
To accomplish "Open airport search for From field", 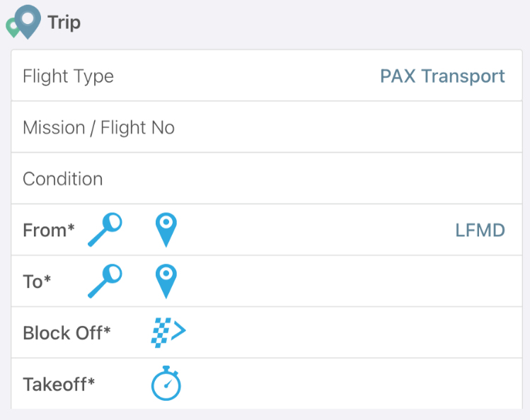I will [105, 230].
